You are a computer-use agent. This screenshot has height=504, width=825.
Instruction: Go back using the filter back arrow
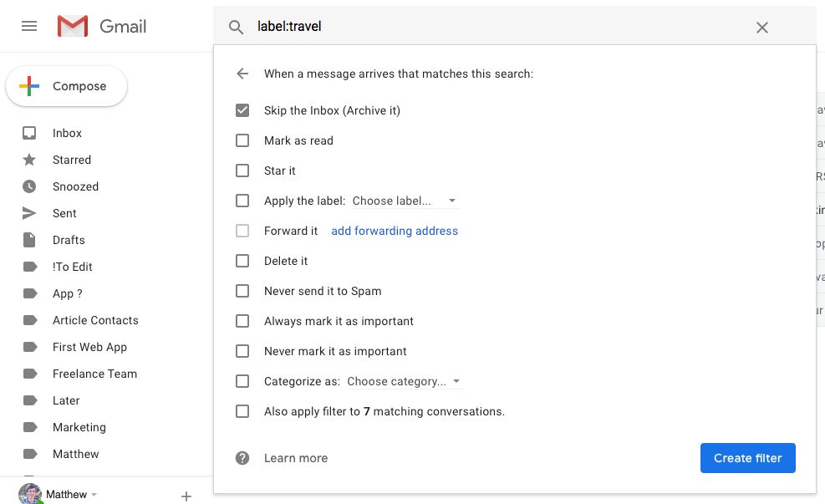tap(242, 74)
